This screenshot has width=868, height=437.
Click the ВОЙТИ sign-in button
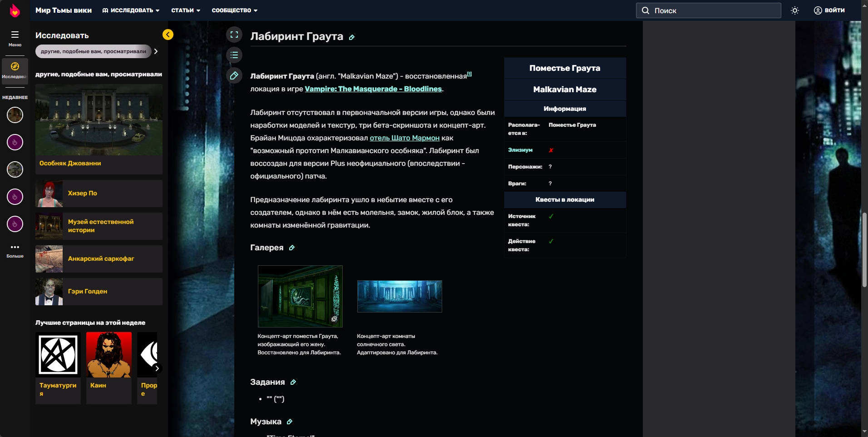click(x=829, y=10)
